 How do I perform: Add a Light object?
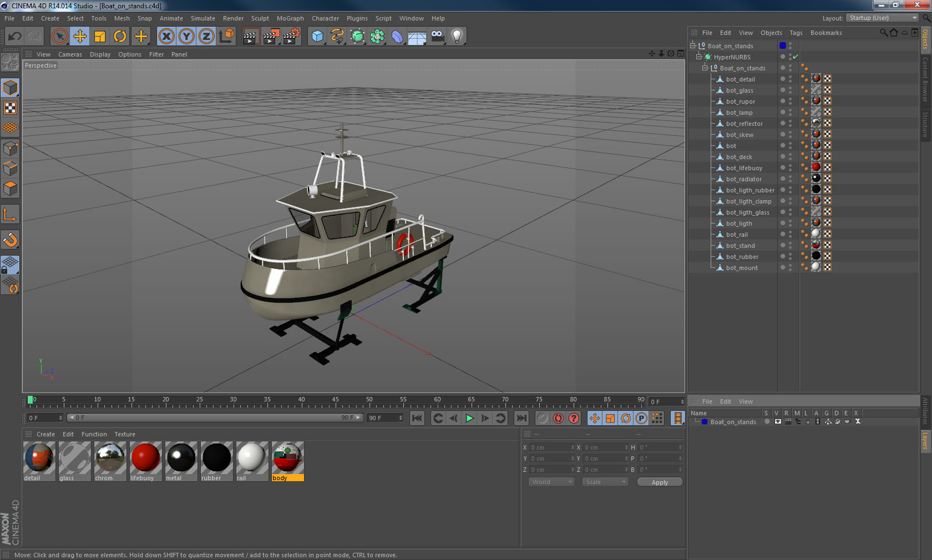click(x=457, y=37)
